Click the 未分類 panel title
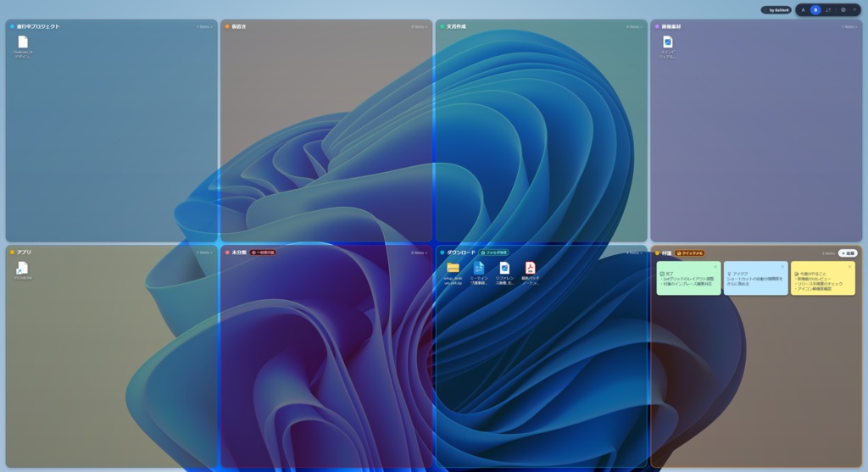This screenshot has height=472, width=868. pyautogui.click(x=238, y=253)
